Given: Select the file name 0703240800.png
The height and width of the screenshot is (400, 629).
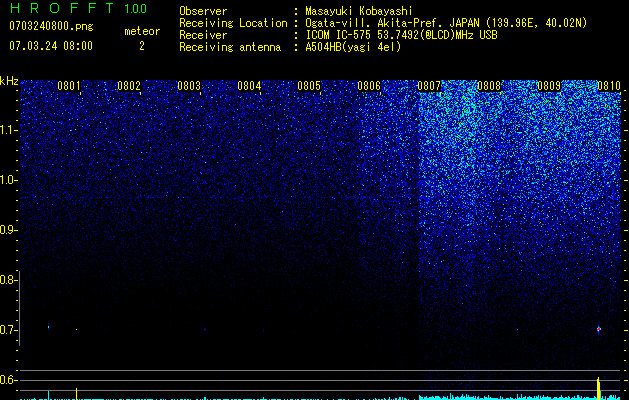Looking at the screenshot, I should [x=51, y=26].
